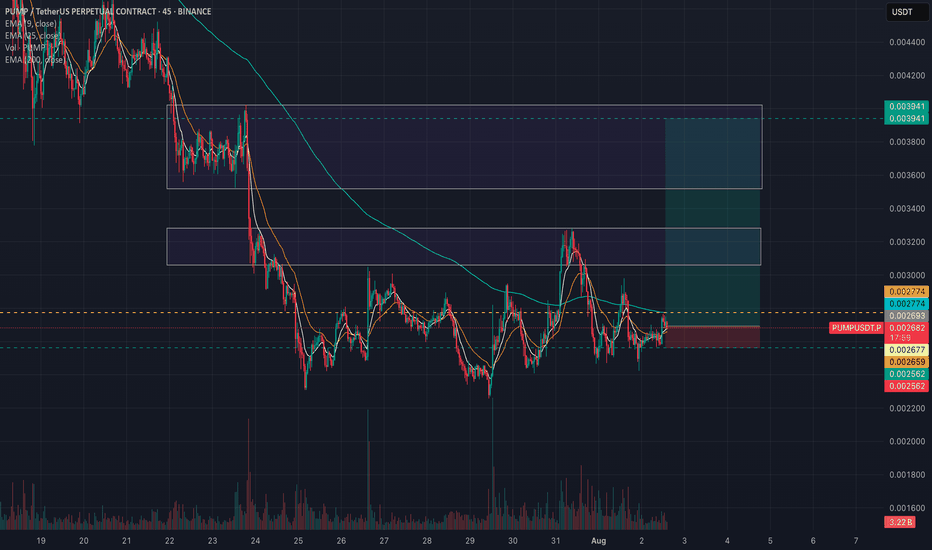Click the gray 0.002693 price label

click(906, 316)
